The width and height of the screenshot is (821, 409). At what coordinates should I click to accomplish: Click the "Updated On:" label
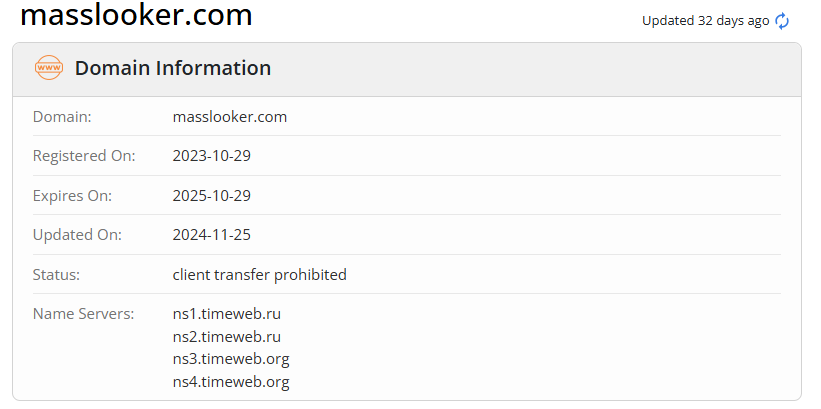click(x=77, y=235)
